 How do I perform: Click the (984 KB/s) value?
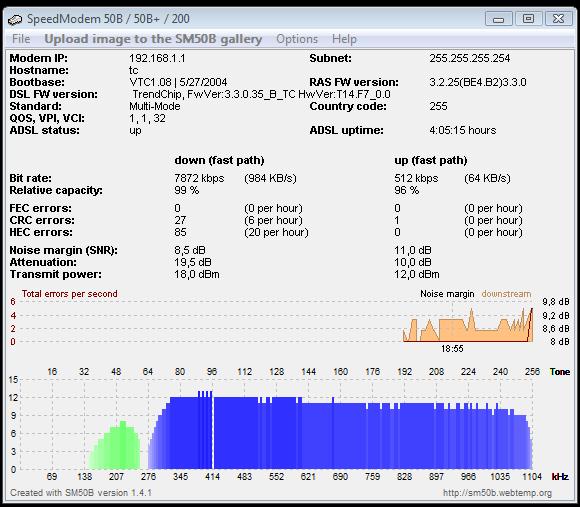click(x=270, y=178)
